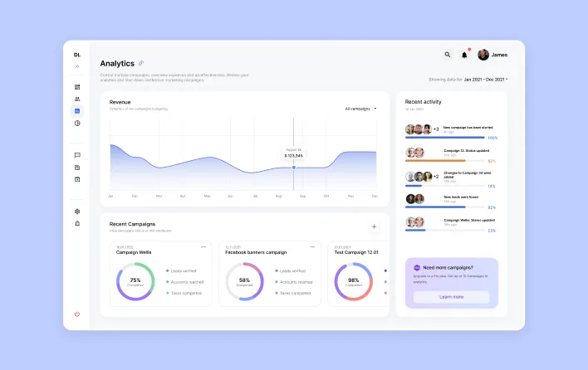Click the Test Campaign 12.01 title

(356, 252)
